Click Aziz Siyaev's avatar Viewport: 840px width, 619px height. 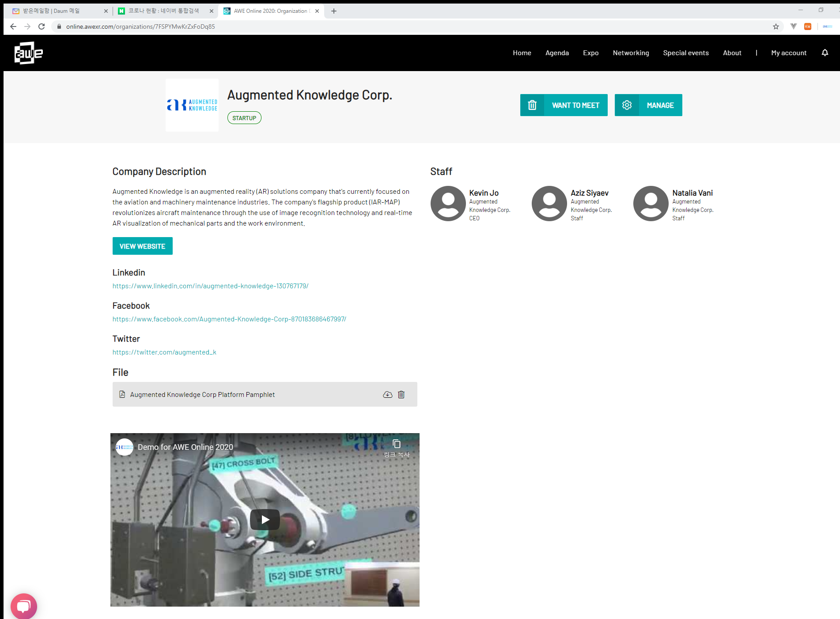(x=549, y=204)
